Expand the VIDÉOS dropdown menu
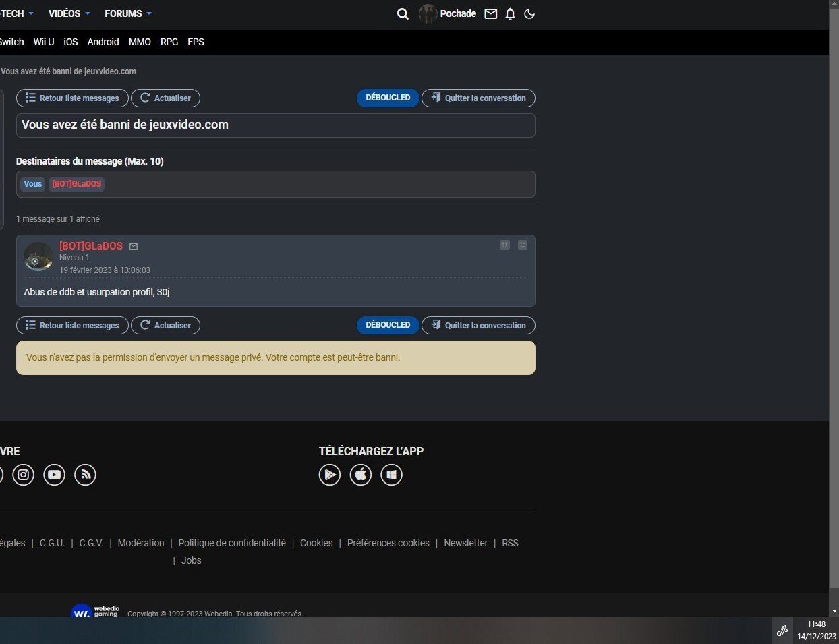 69,13
